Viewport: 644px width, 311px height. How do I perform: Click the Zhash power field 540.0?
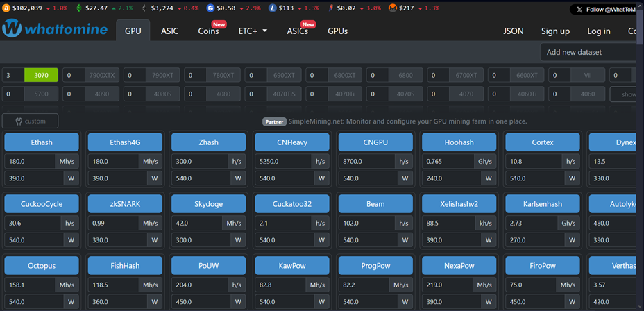tap(201, 178)
